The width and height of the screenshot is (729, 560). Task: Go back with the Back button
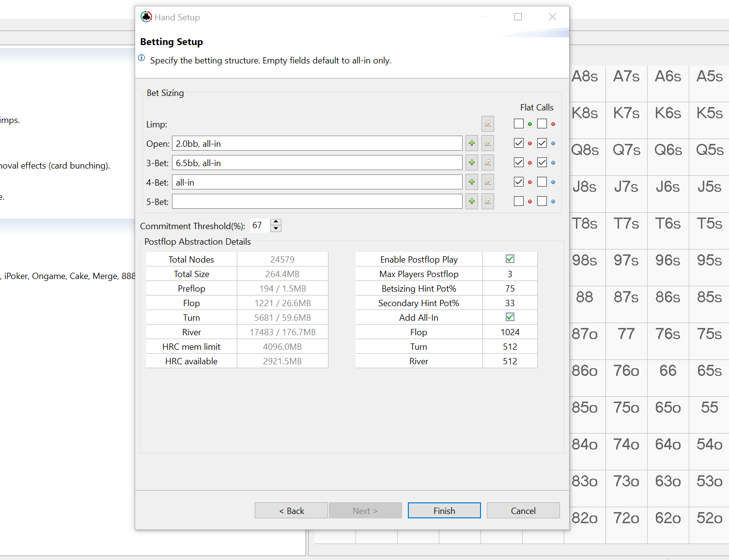pos(291,511)
